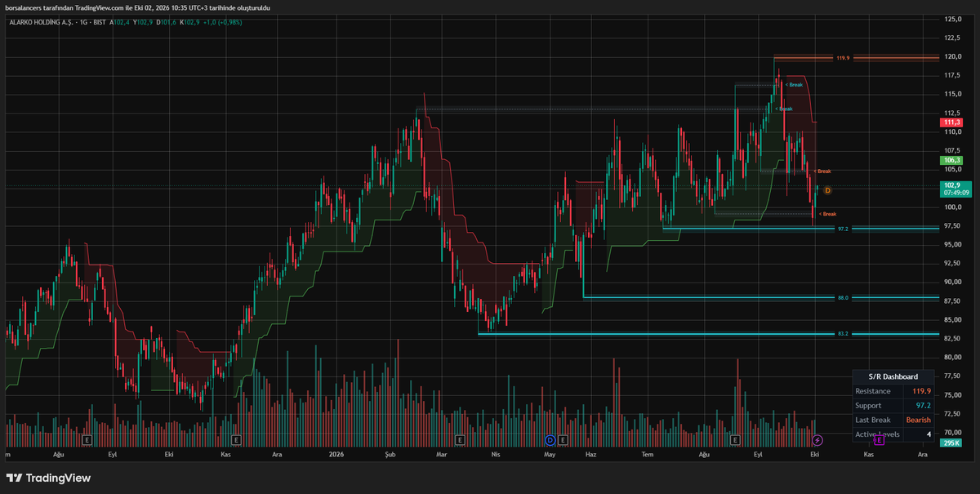
Task: Click the TradingView logo
Action: [49, 478]
